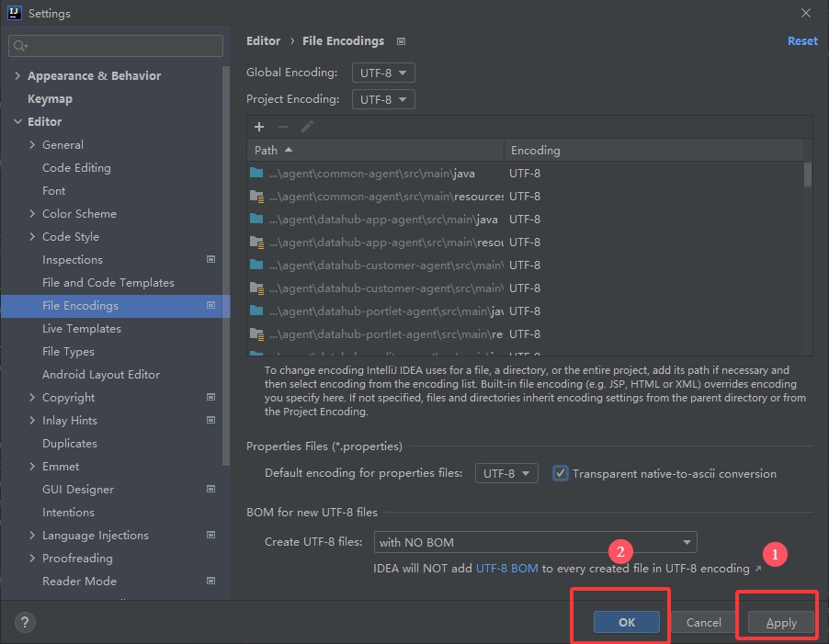
Task: Click the Cancel button
Action: (703, 622)
